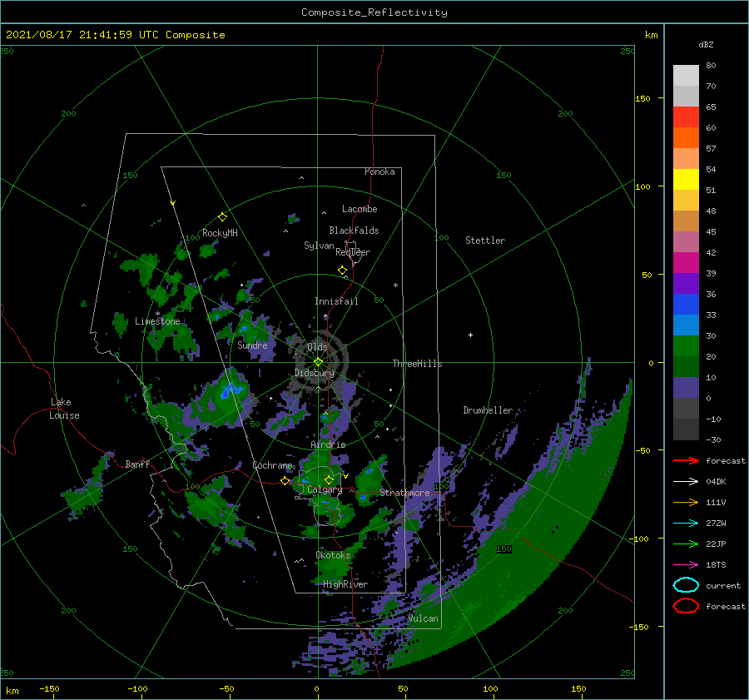Viewport: 749px width, 700px height.
Task: Click the Olds town label
Action: pyautogui.click(x=317, y=347)
